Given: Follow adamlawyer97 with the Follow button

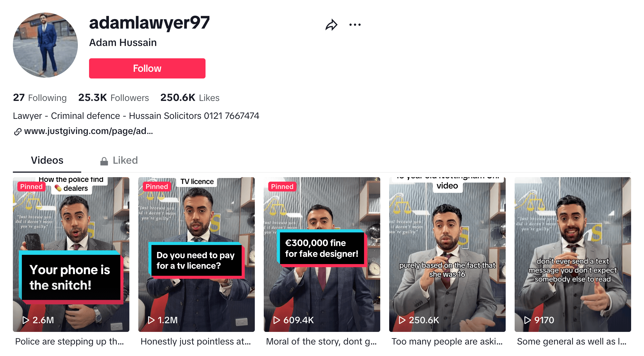Looking at the screenshot, I should 147,68.
